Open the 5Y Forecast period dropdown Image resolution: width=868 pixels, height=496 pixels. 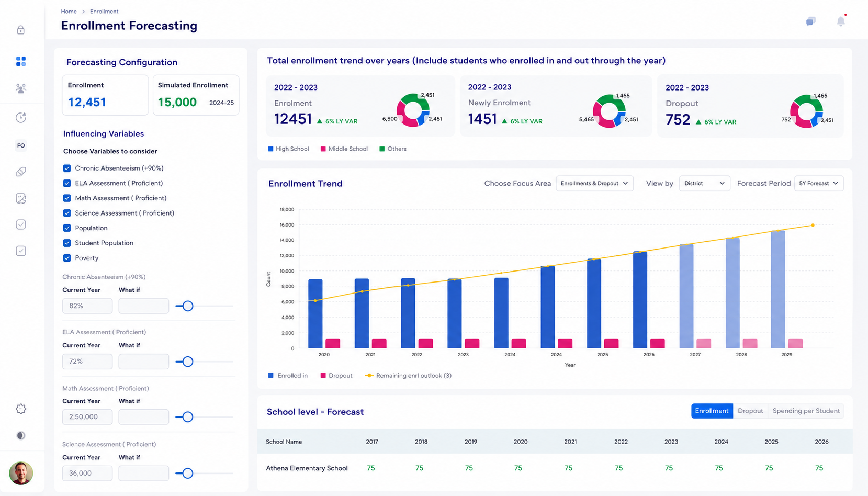pos(819,183)
